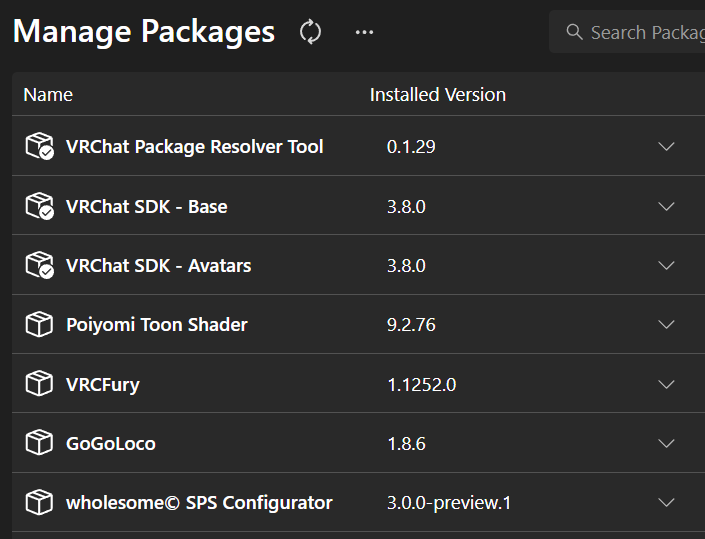
Task: Expand the GoGoLoco version chevron
Action: click(x=667, y=443)
